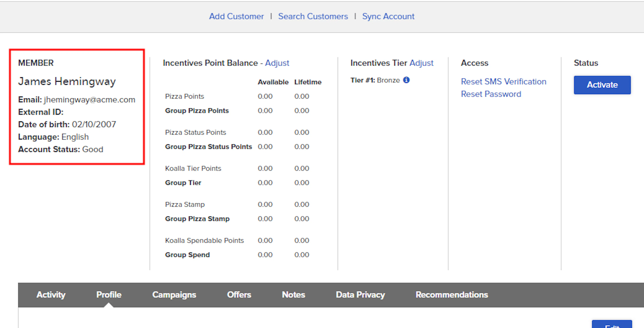Click the email jhemingway@acme.com

[x=90, y=100]
